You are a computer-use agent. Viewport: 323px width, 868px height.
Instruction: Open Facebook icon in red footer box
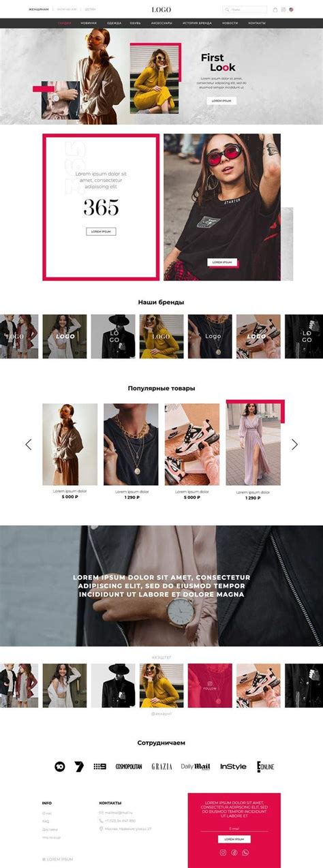click(x=234, y=852)
